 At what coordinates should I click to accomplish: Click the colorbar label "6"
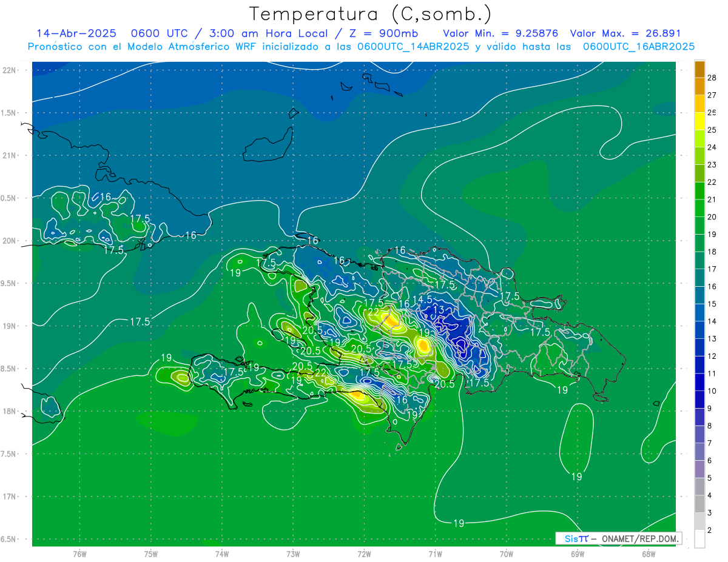[x=710, y=461]
